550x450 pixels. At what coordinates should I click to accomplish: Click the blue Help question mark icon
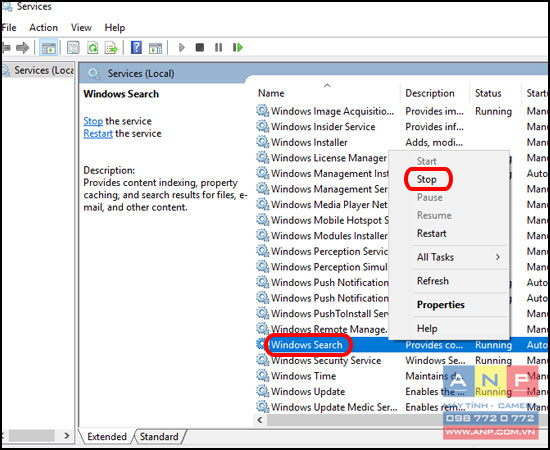(136, 47)
